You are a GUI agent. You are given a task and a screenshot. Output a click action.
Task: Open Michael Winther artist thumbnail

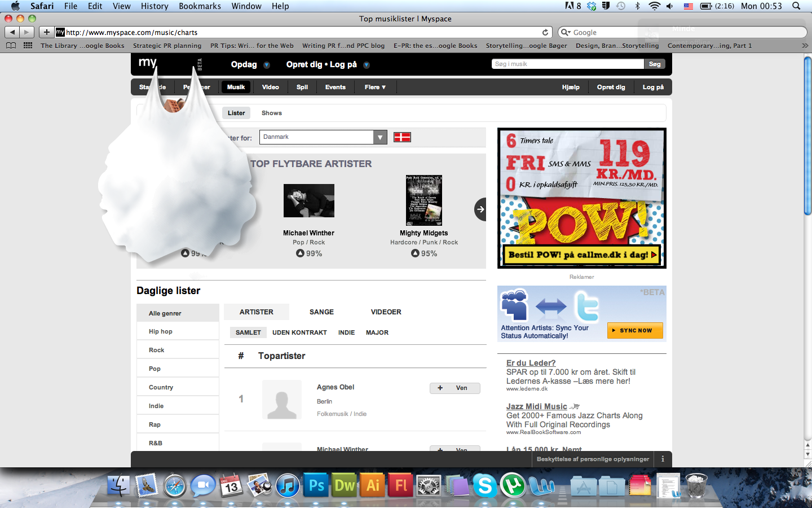[309, 200]
